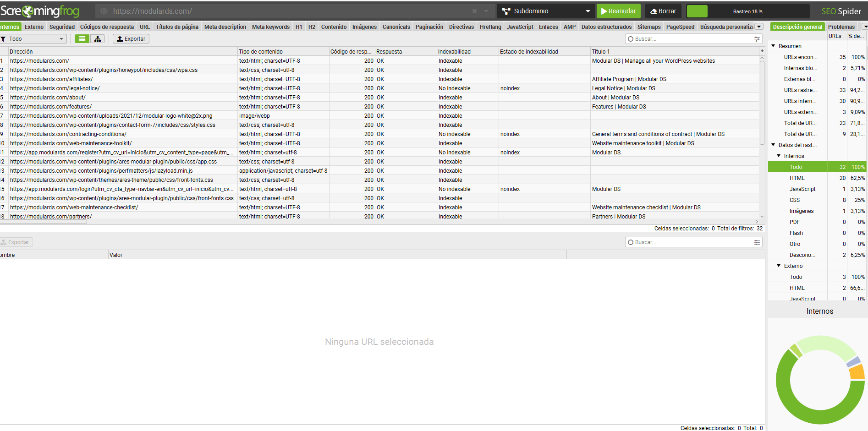Screen dimensions: 868x431
Task: Switch to tree view of crawl results
Action: click(x=98, y=38)
